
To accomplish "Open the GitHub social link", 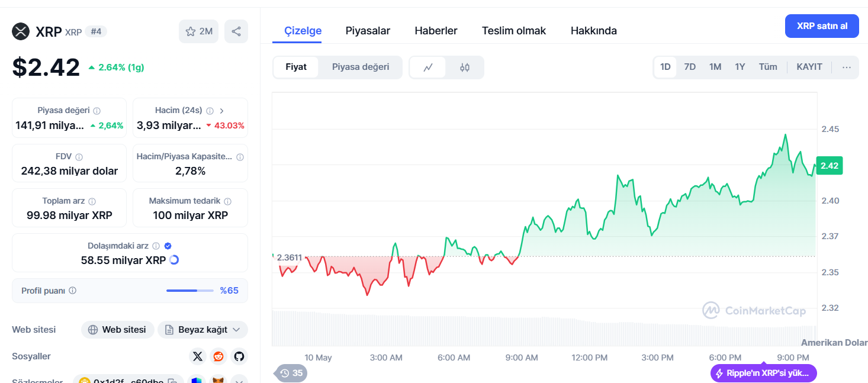I will (239, 356).
